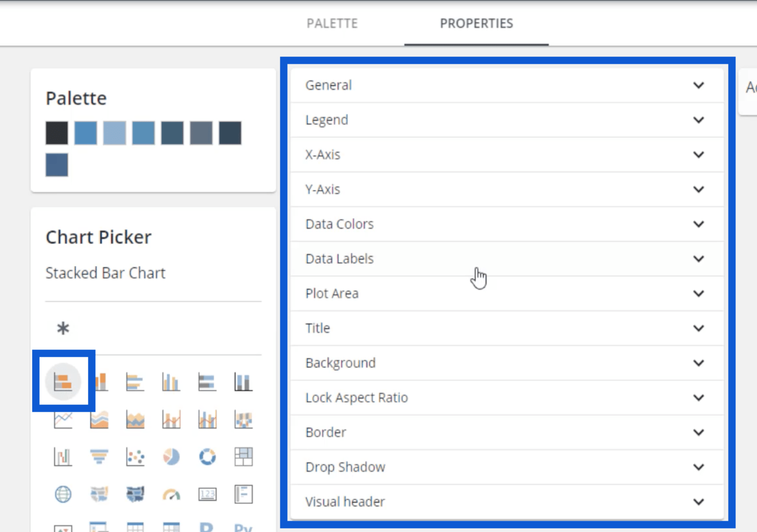This screenshot has width=757, height=532.
Task: Pick the Card visual icon showing 123
Action: tap(207, 494)
